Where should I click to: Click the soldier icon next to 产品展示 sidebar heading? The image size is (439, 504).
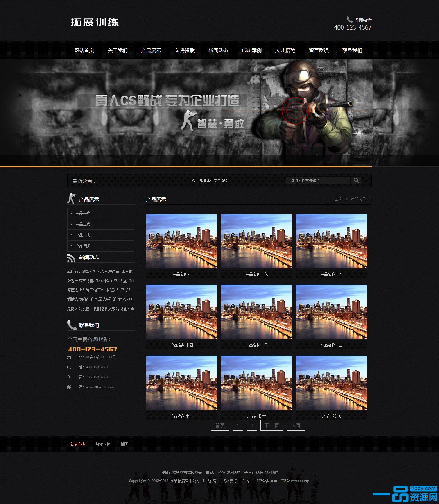pyautogui.click(x=72, y=199)
